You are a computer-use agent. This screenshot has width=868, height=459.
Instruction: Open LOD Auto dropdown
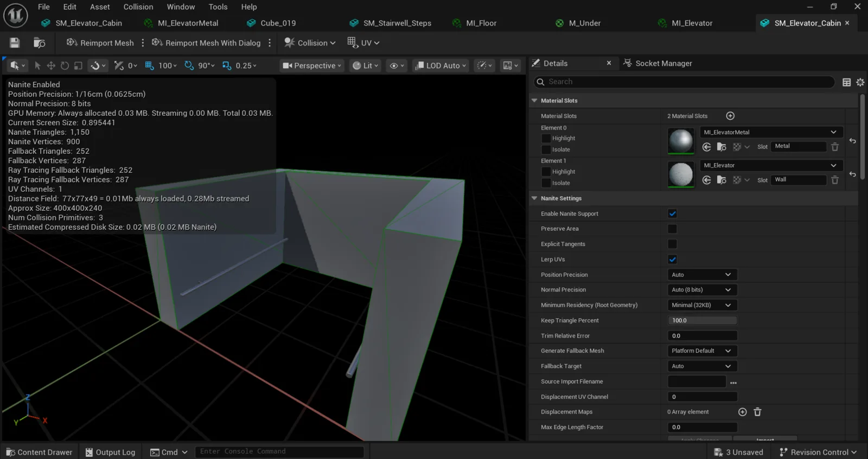pos(441,66)
